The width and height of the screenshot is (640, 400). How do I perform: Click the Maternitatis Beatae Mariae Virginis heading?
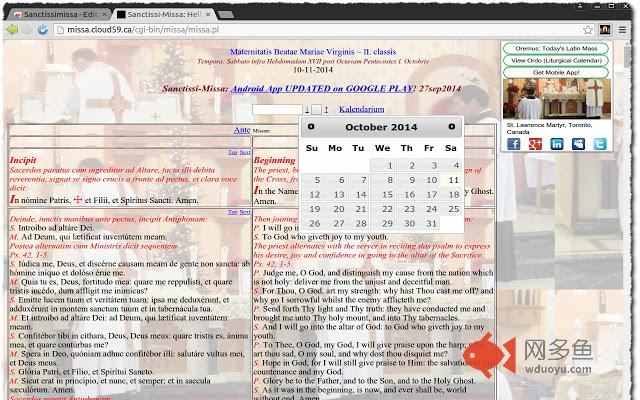(313, 52)
